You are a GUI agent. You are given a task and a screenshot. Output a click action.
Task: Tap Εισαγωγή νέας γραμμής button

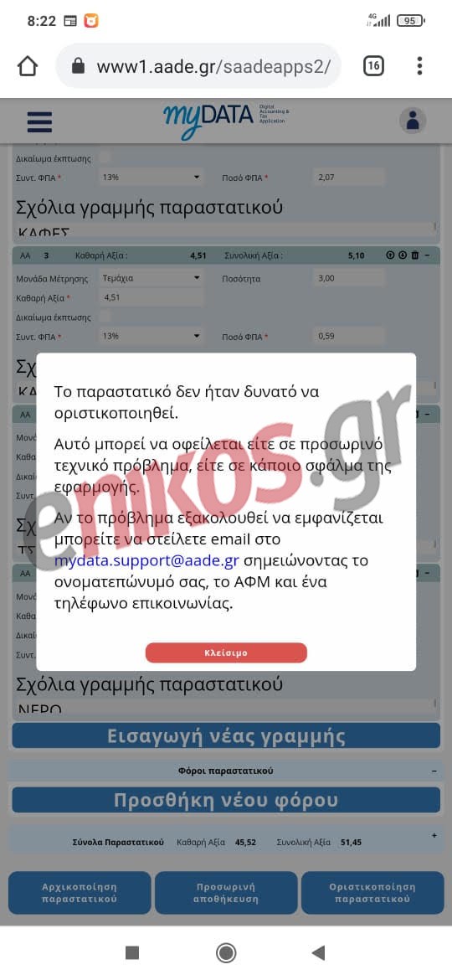pos(226,735)
